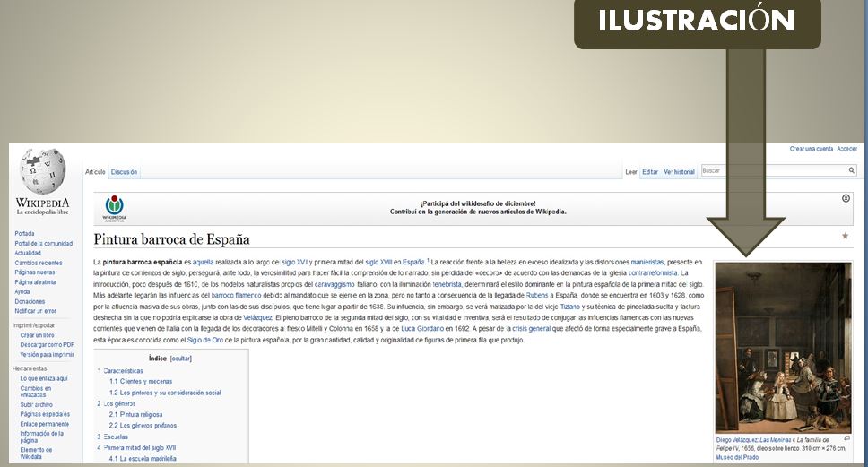This screenshot has width=868, height=467.
Task: Click Descargar como PDF link
Action: [x=47, y=345]
